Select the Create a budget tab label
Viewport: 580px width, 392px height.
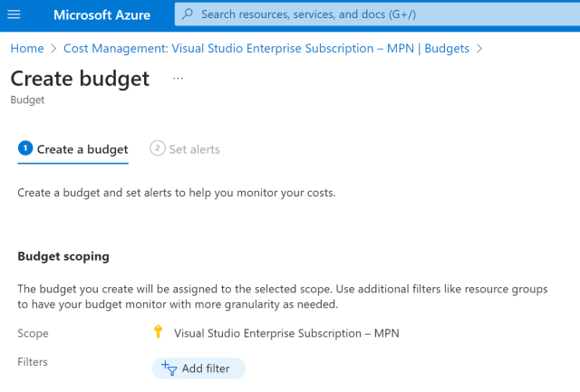[x=82, y=148]
